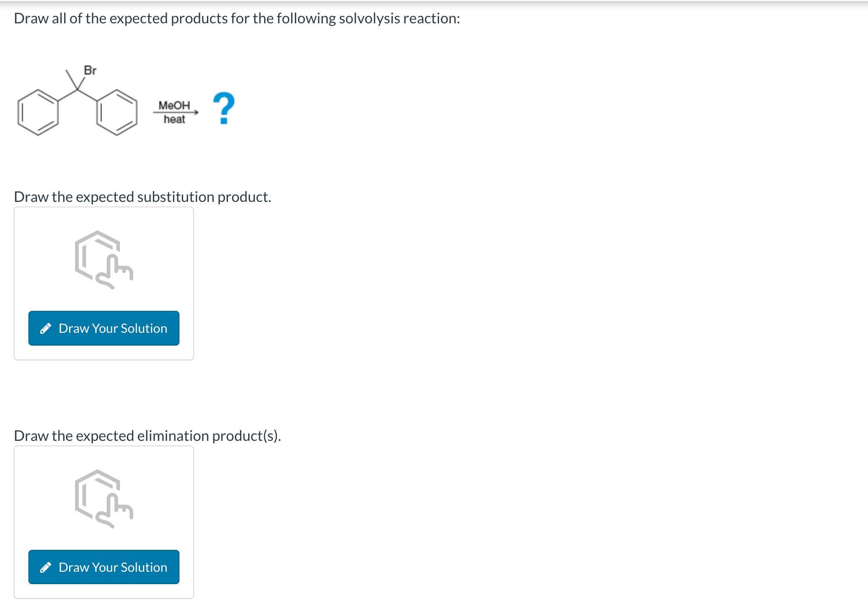Click the pencil icon on the elimination Draw Your Solution button
The height and width of the screenshot is (602, 868).
coord(46,567)
